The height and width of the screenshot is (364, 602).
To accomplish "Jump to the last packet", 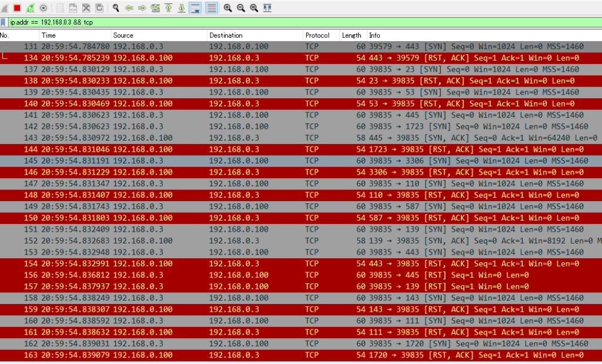I will tap(182, 8).
